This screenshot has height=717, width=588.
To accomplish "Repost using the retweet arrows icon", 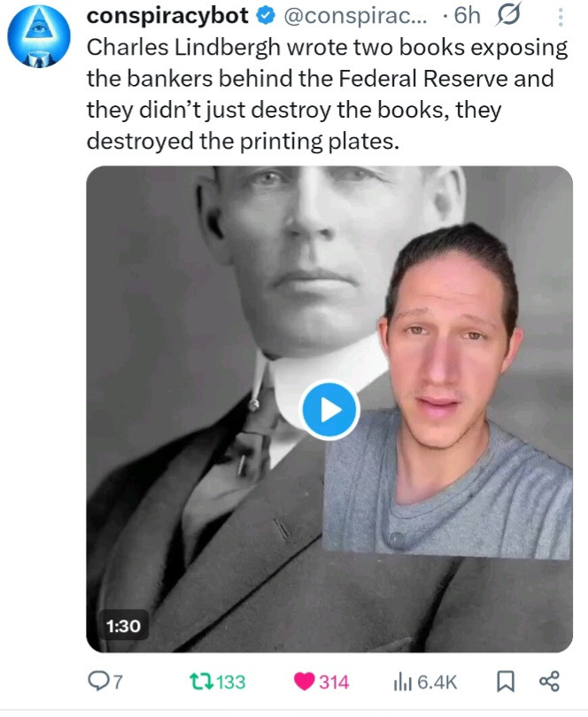I will point(201,682).
